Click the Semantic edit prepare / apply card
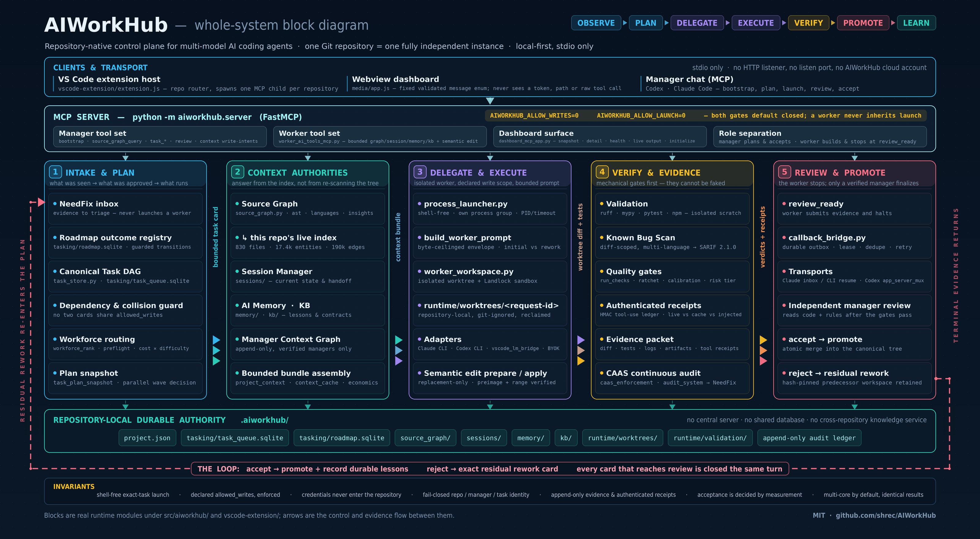 coord(490,378)
